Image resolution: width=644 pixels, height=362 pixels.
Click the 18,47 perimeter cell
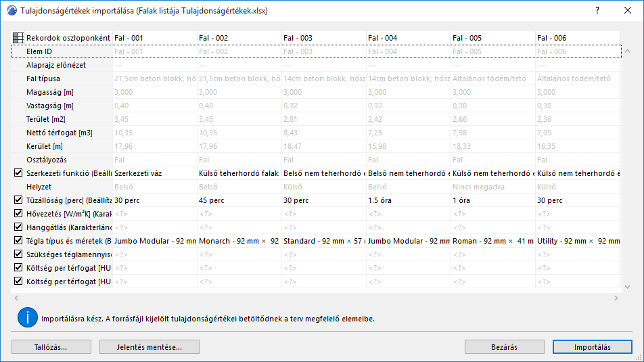tap(324, 146)
